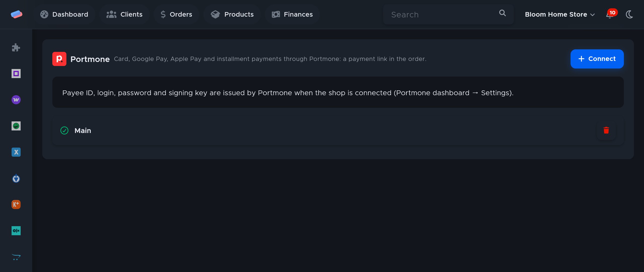Open the Clients section
Viewport: 644px width, 272px height.
point(124,14)
